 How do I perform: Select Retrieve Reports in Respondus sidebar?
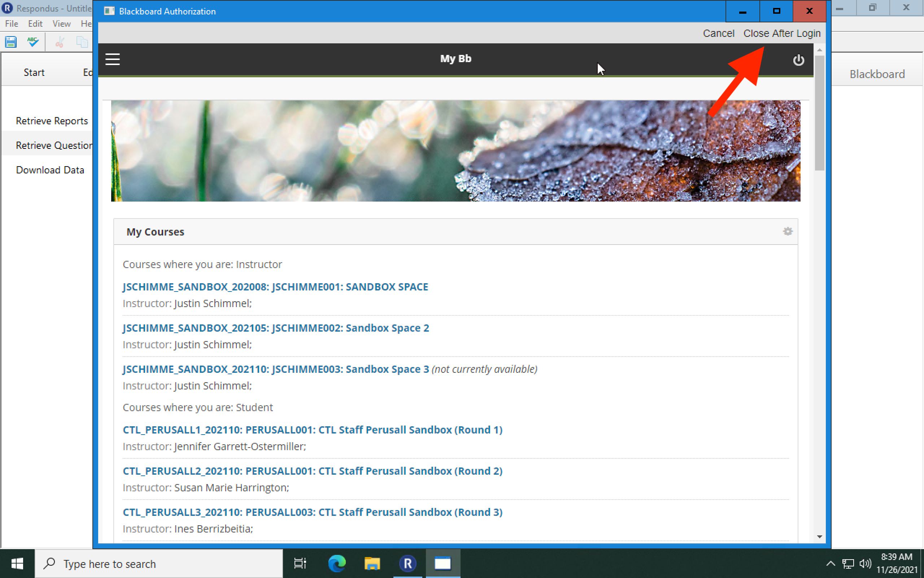52,121
